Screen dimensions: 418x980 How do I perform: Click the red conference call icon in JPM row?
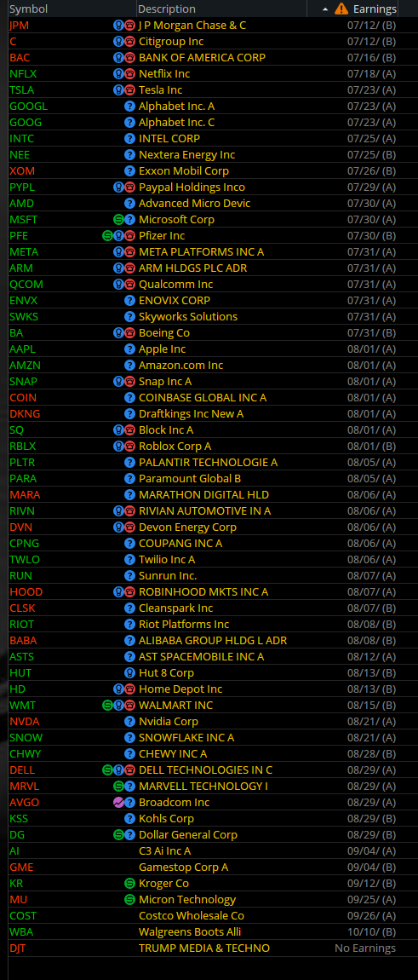point(130,26)
